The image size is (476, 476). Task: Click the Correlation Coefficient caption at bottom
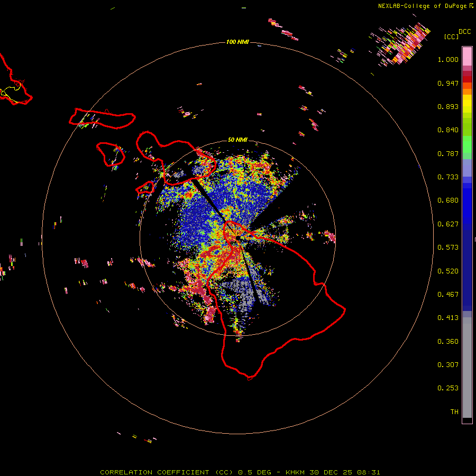point(240,472)
